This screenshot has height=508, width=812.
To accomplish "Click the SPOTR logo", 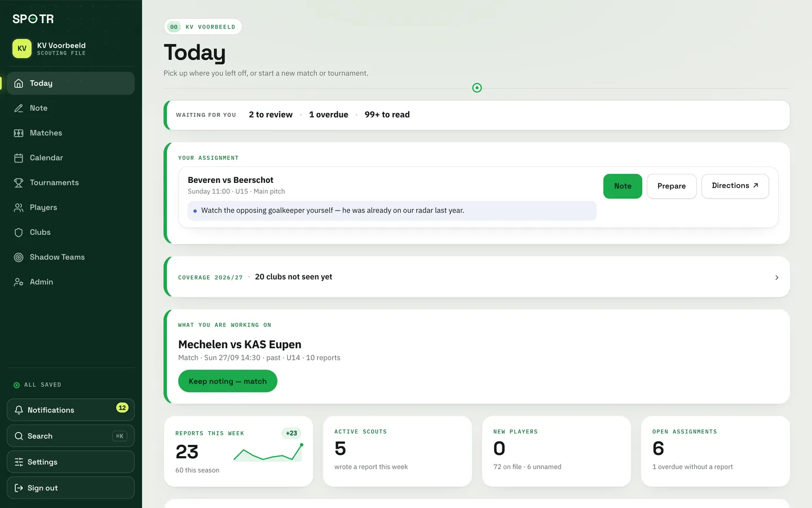I will (33, 19).
